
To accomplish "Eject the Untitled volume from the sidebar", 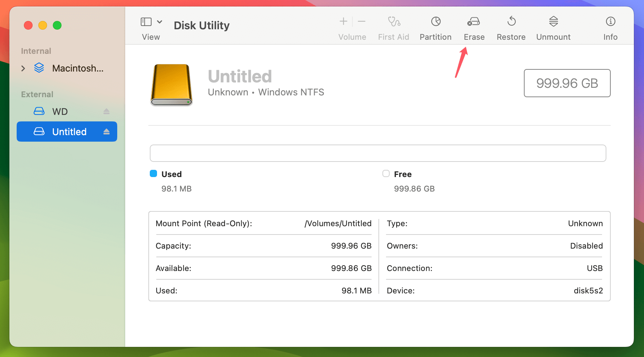I will (x=106, y=132).
